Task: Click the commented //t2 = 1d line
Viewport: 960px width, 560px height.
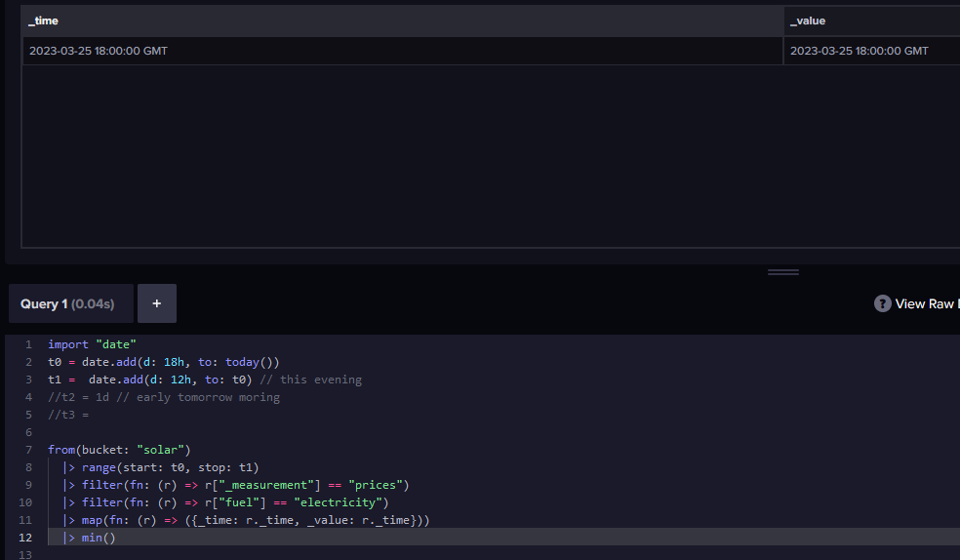Action: point(164,397)
